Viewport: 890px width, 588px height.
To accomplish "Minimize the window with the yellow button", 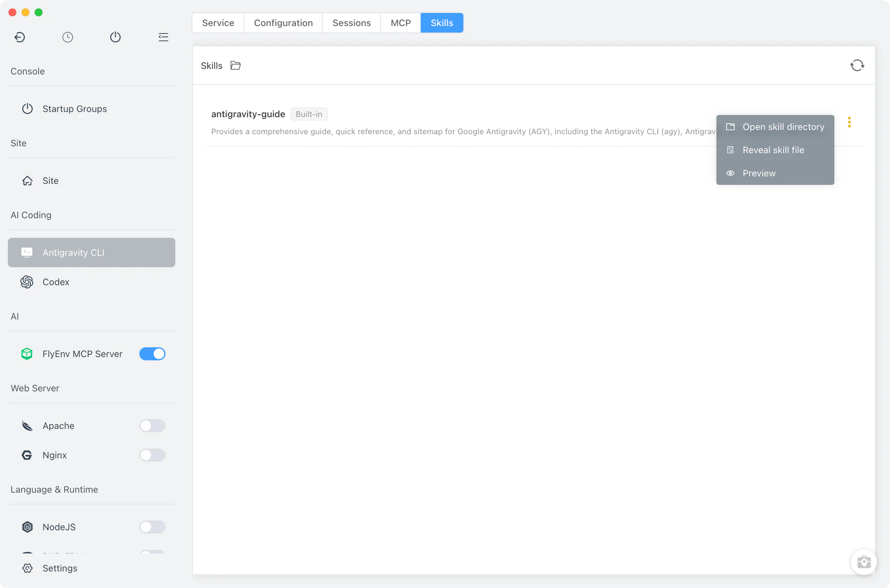I will pos(26,13).
